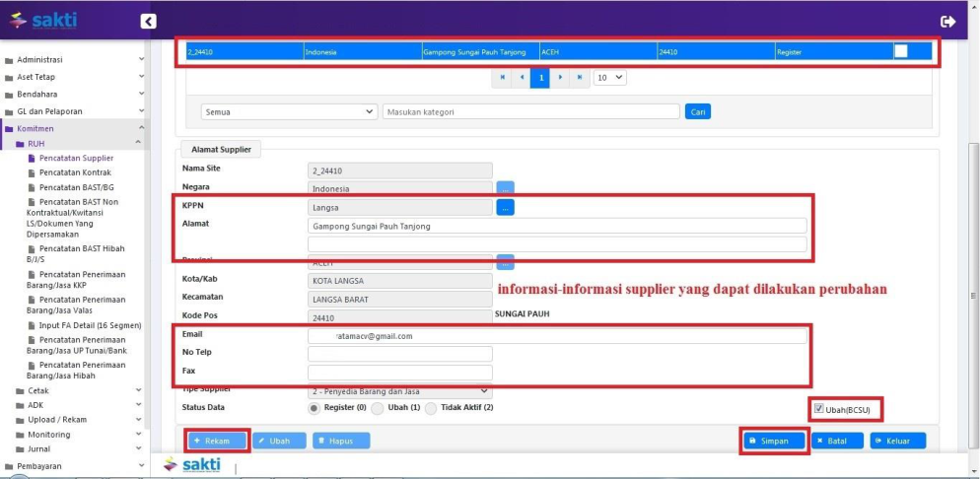Go to first page pagination icon
980x479 pixels.
(502, 77)
